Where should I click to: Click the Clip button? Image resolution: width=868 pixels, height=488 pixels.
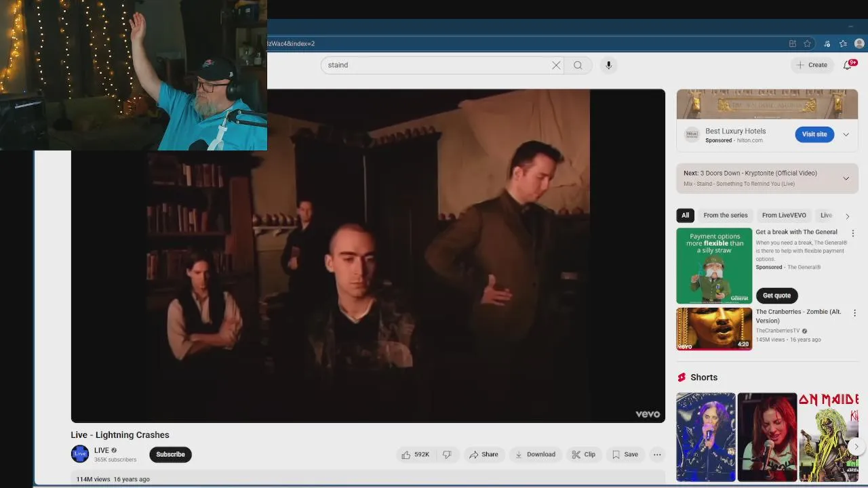point(583,454)
